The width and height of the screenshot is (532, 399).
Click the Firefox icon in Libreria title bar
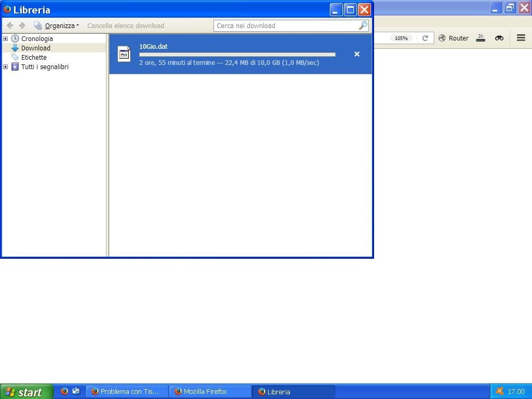[7, 9]
